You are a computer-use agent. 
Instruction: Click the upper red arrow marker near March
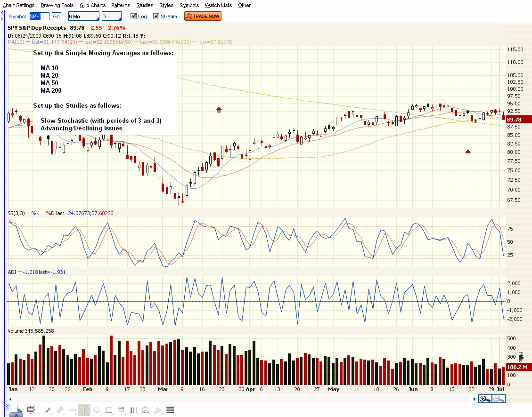(219, 110)
